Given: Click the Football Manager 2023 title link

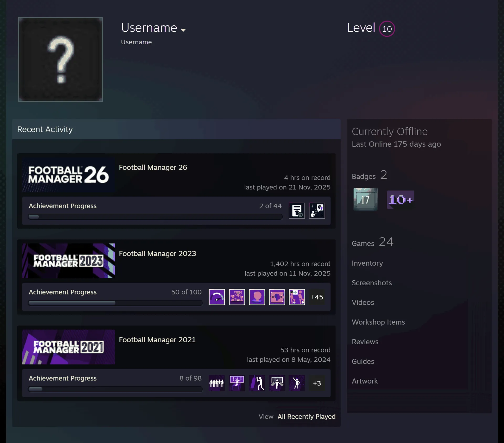Looking at the screenshot, I should click(157, 254).
